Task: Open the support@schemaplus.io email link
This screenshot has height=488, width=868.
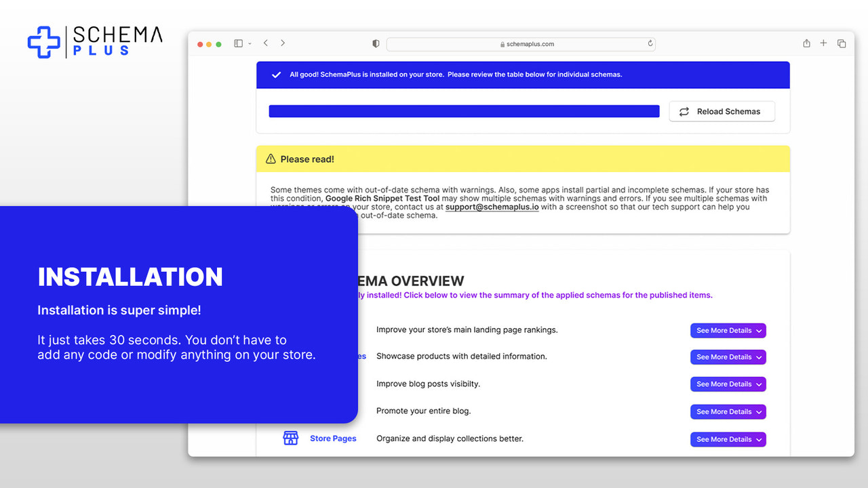Action: [x=492, y=207]
